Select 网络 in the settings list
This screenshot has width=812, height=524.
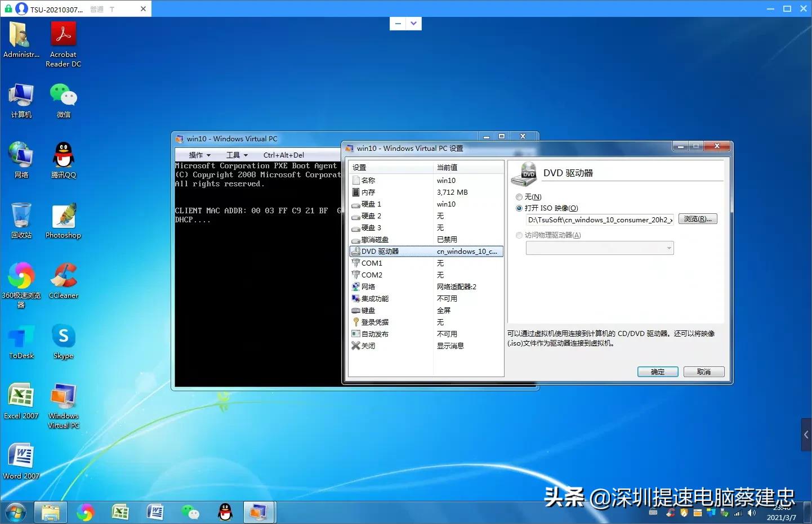point(368,287)
